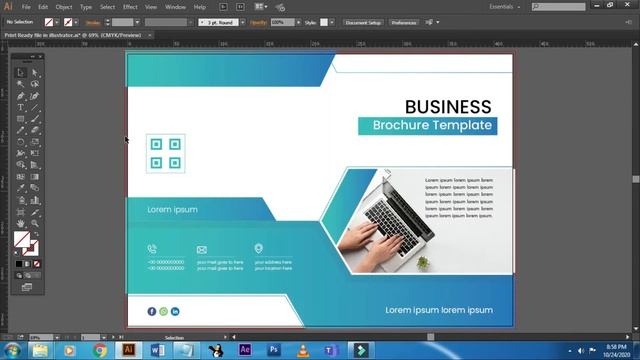Open the Essentials workspace dropdown
The width and height of the screenshot is (640, 360).
point(505,7)
